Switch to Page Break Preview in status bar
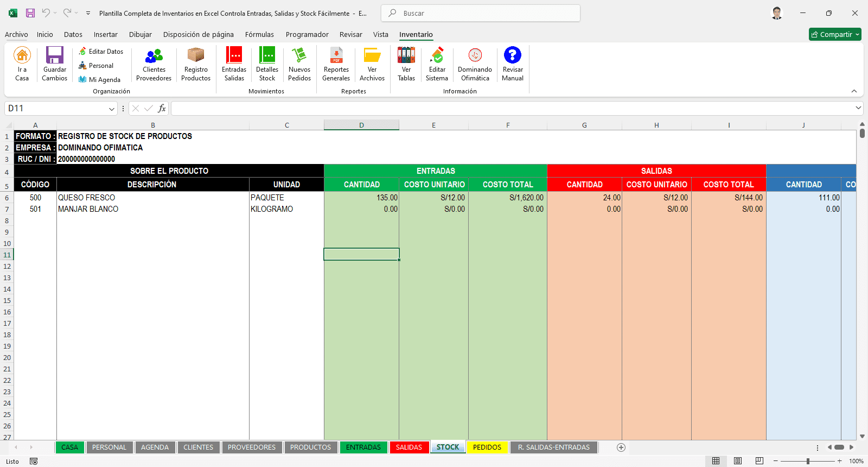 [x=759, y=461]
